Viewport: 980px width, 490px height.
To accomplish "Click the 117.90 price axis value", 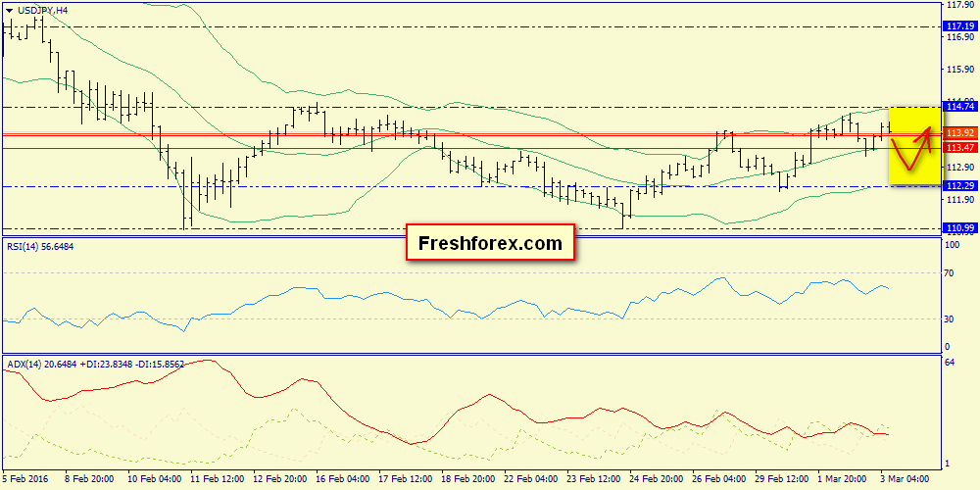I will [961, 4].
